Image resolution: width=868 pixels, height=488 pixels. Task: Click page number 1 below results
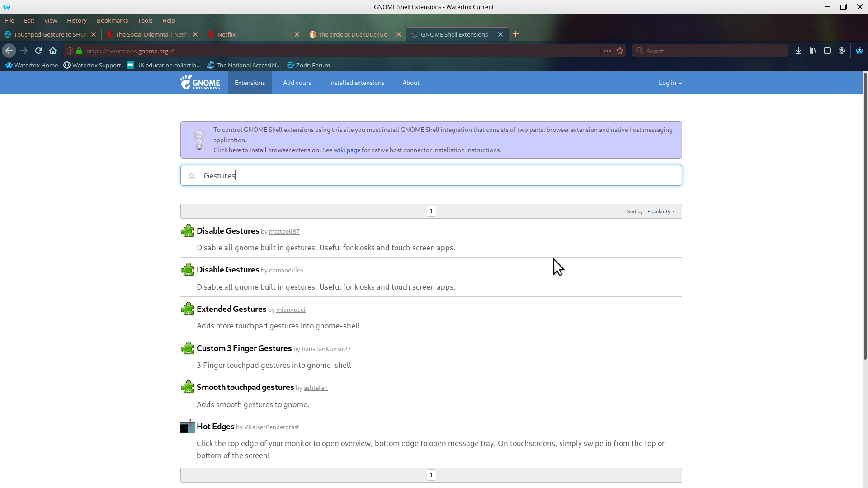coord(431,475)
